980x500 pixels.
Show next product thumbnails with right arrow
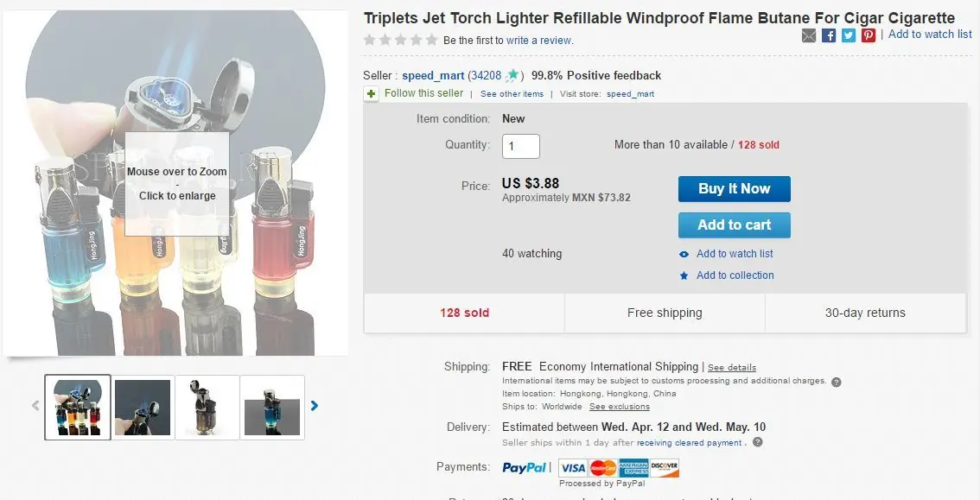[315, 406]
